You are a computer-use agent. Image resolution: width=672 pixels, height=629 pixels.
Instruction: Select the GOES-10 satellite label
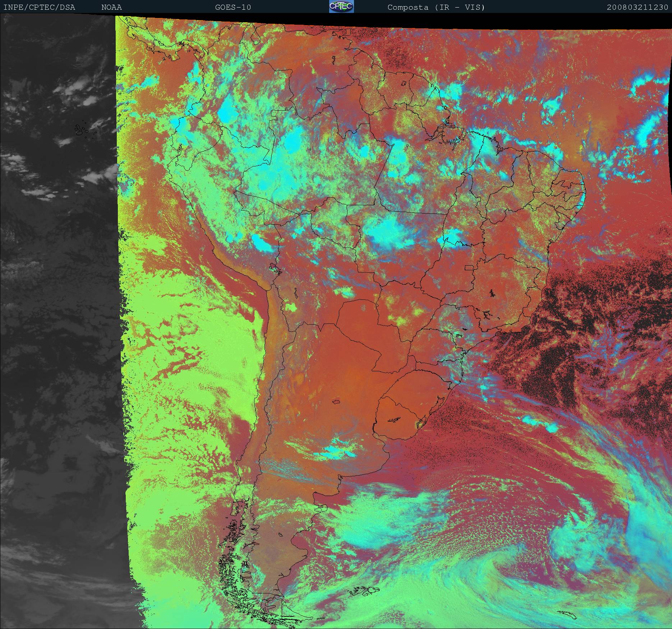click(x=233, y=7)
